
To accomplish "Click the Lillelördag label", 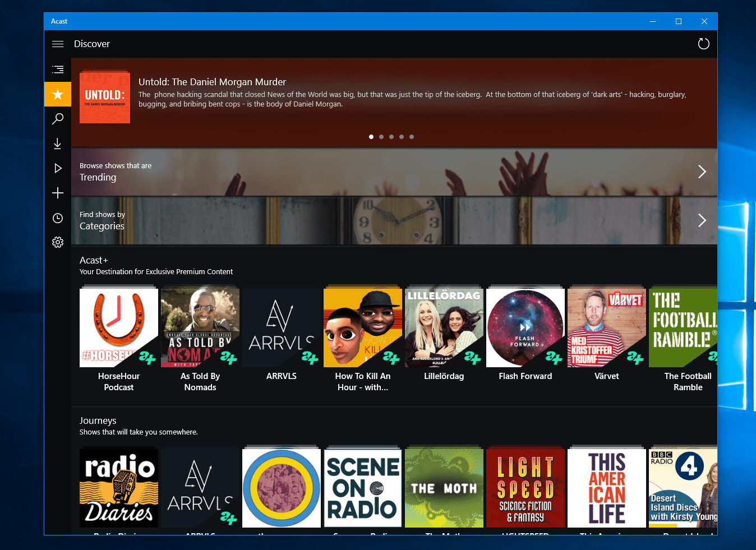I will pyautogui.click(x=444, y=376).
